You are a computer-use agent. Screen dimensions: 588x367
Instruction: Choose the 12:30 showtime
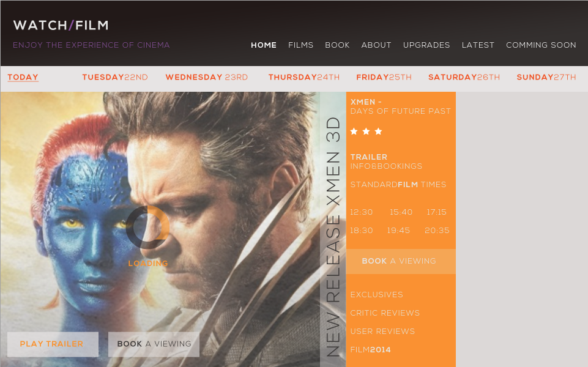click(361, 212)
